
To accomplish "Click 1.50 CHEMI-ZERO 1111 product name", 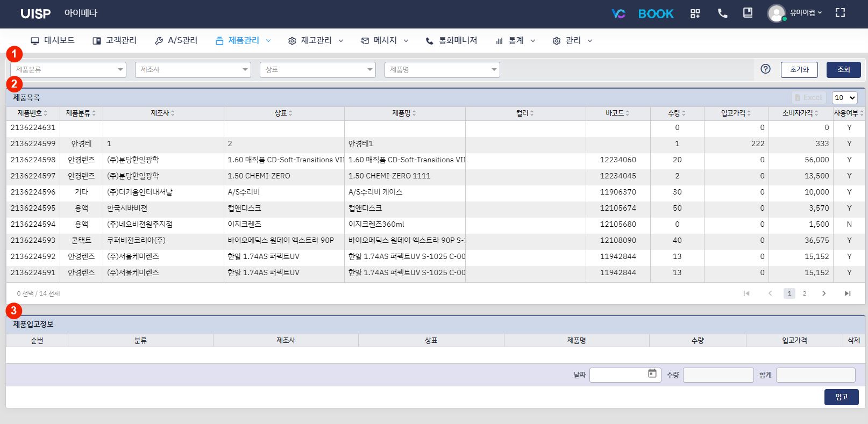I will pos(389,176).
